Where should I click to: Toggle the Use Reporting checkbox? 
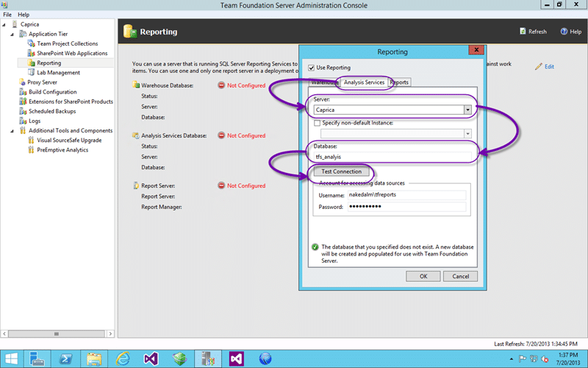(311, 68)
